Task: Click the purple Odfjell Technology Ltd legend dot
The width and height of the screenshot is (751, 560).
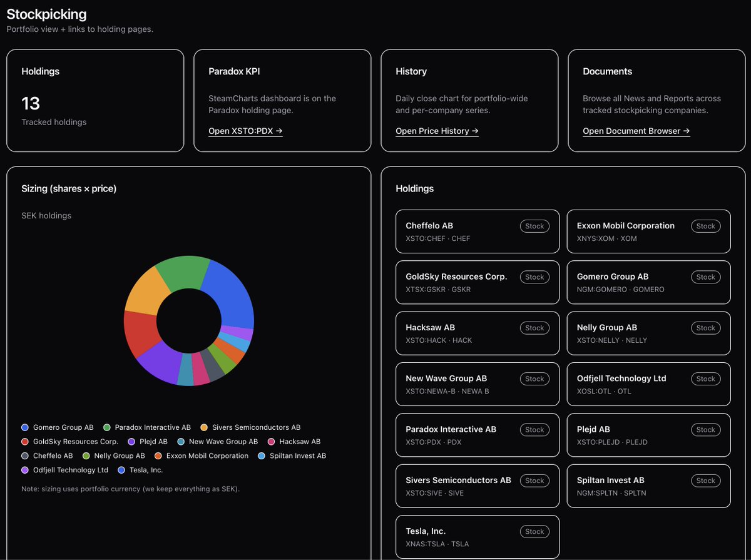Action: click(x=25, y=469)
